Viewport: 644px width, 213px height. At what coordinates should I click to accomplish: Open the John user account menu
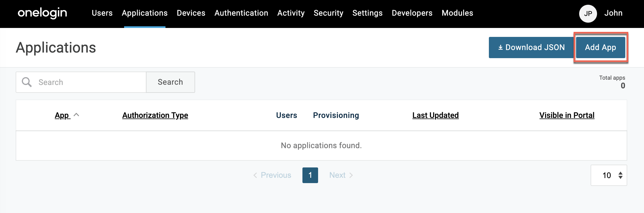tap(613, 13)
